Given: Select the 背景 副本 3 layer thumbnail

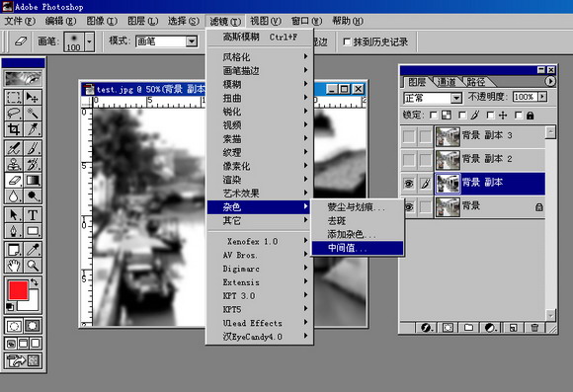Looking at the screenshot, I should tap(448, 136).
